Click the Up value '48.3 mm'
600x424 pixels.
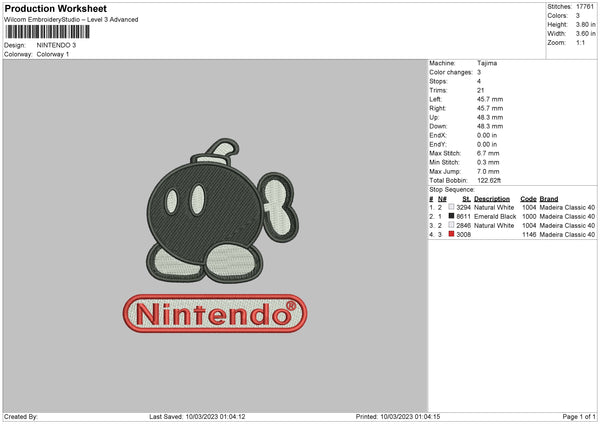[x=490, y=117]
